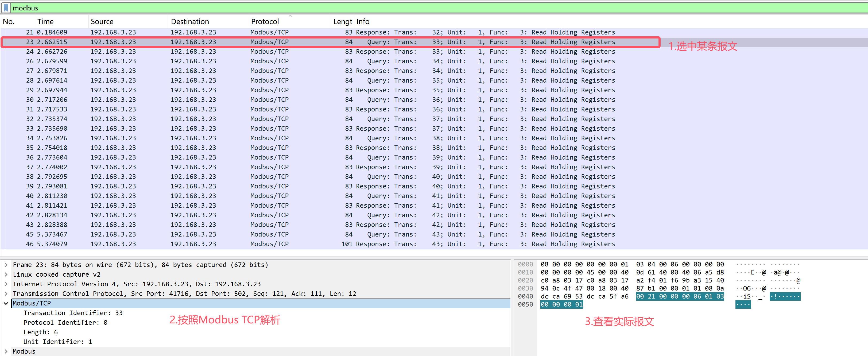Select packet 34 at time 2.753826
The image size is (868, 356).
tap(434, 138)
